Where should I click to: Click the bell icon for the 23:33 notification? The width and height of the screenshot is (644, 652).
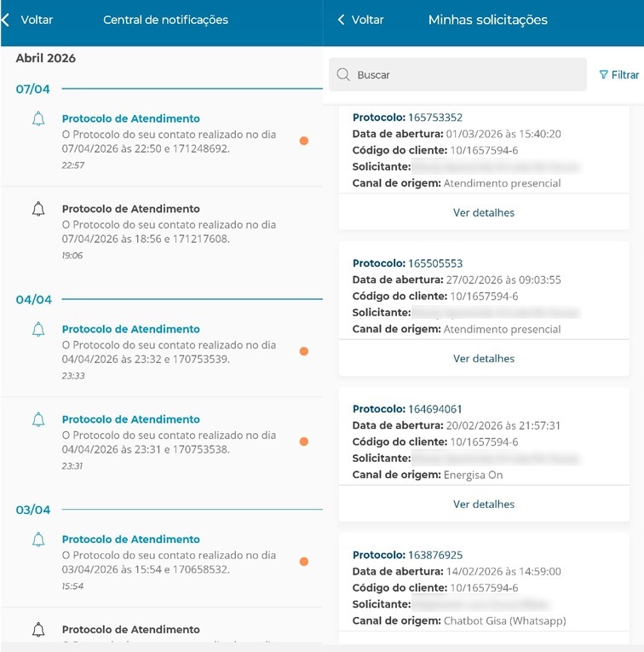point(38,330)
